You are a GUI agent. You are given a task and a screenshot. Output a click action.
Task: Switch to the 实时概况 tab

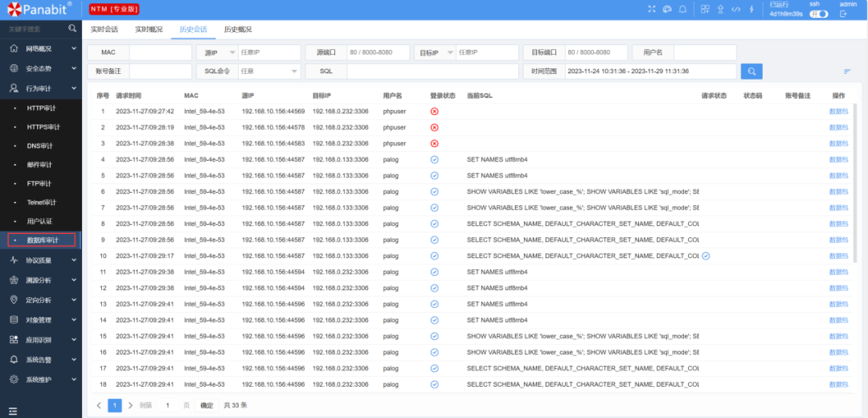click(149, 30)
